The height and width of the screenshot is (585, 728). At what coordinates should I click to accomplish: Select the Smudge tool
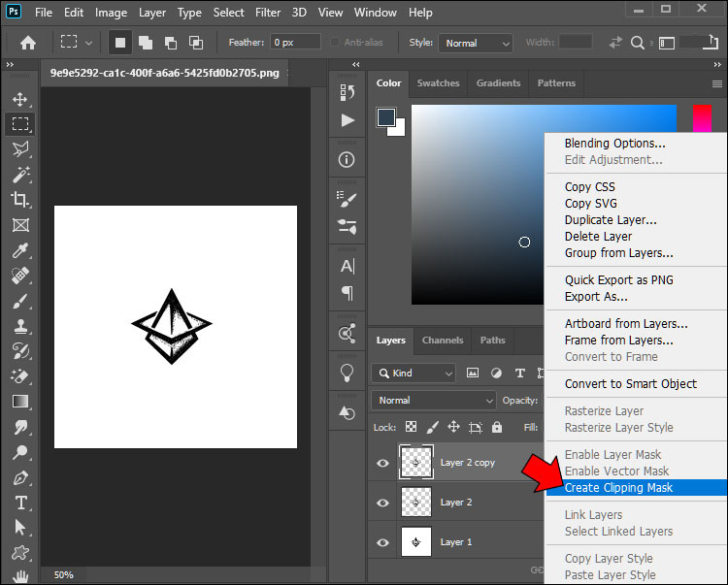[20, 427]
